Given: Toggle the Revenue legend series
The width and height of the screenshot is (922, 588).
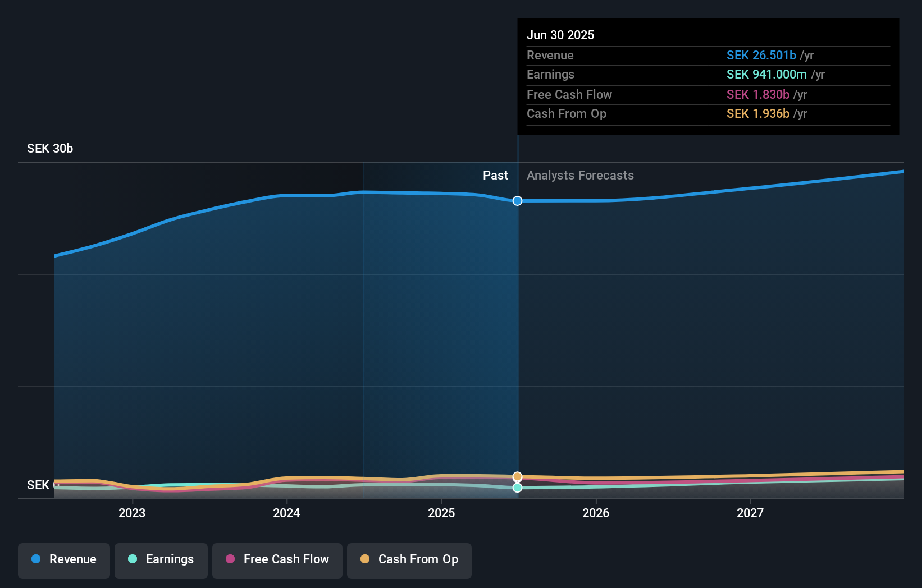Looking at the screenshot, I should (x=64, y=560).
